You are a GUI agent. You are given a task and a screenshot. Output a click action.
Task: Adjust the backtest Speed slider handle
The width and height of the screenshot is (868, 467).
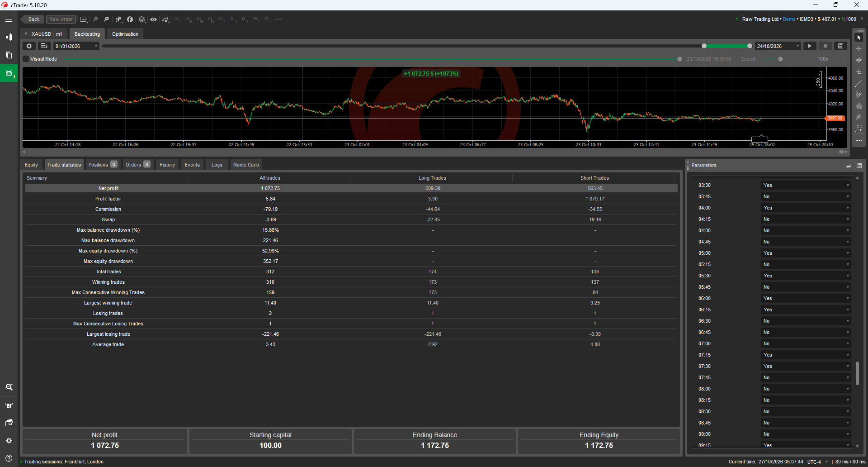[780, 59]
